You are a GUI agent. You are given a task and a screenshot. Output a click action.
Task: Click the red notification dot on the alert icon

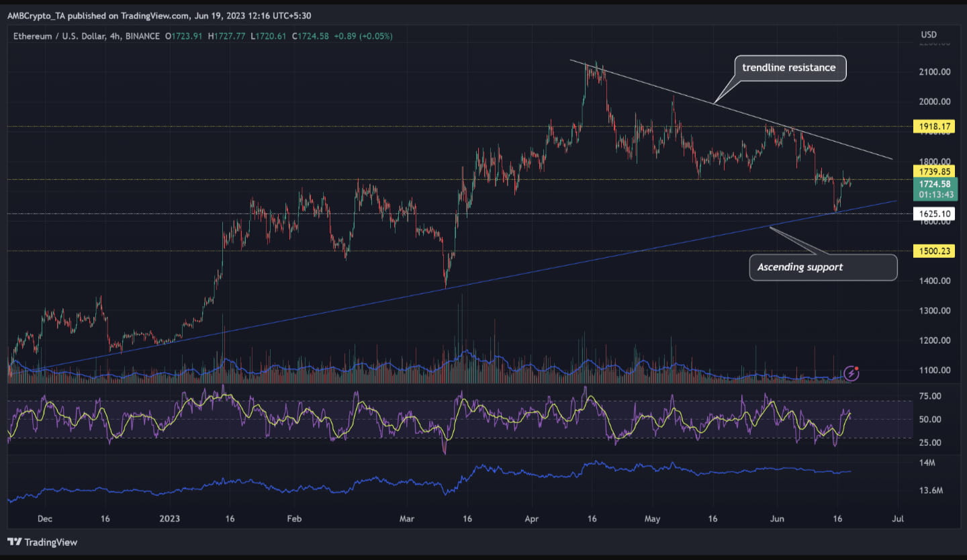pyautogui.click(x=857, y=367)
